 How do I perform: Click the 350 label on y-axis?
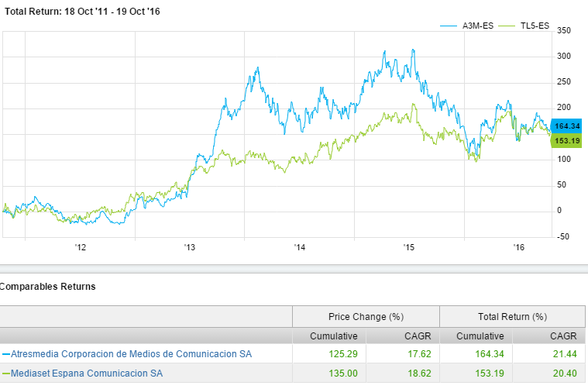pos(563,31)
